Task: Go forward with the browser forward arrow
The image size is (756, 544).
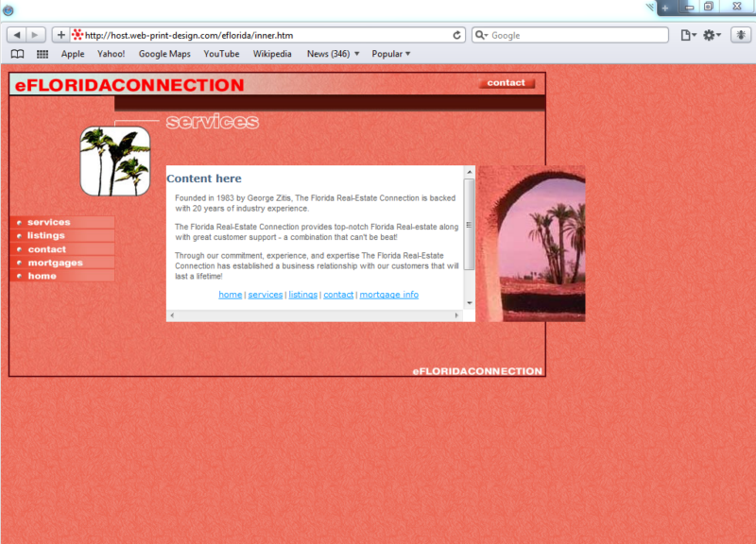Action: tap(35, 35)
